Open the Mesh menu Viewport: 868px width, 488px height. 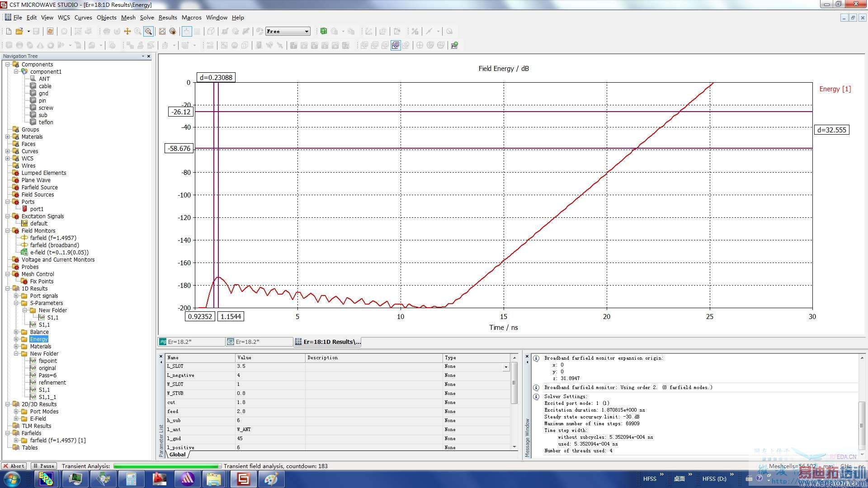[128, 17]
